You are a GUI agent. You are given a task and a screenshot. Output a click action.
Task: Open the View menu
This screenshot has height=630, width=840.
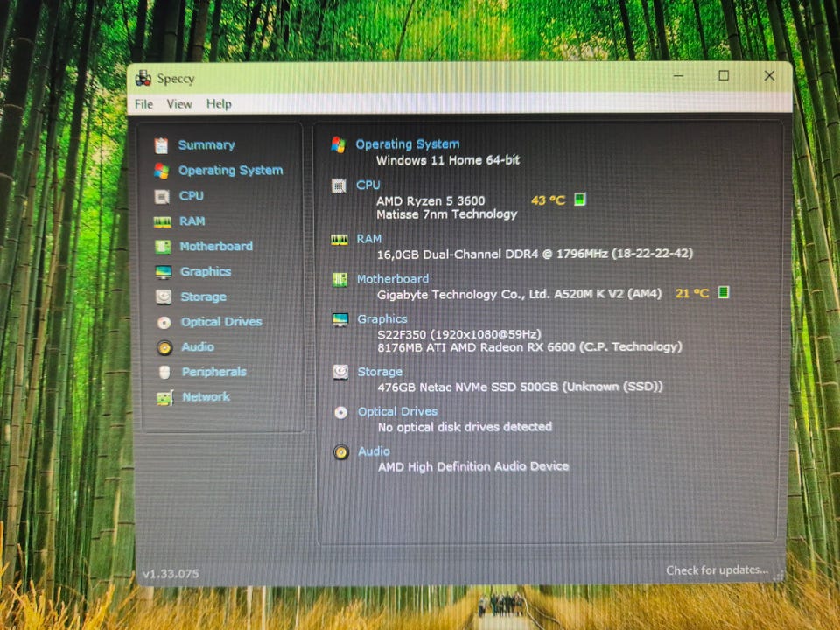[x=179, y=104]
